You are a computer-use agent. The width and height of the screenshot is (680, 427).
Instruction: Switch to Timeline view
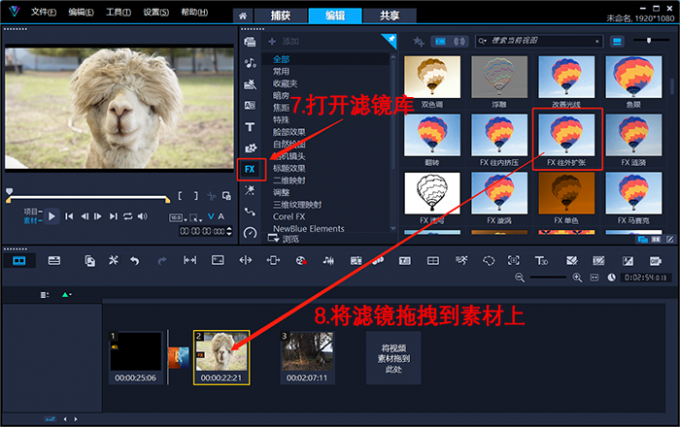coord(54,261)
